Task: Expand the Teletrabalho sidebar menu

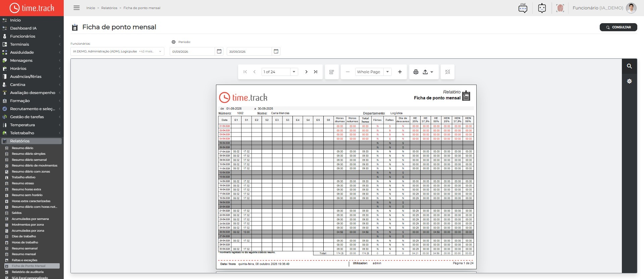Action: 32,133
